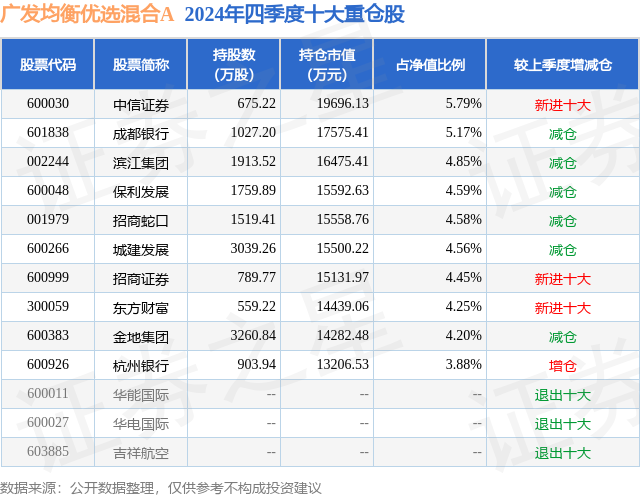Screen dimensions: 640x497
Task: Select the stock name 杭州银行
Action: 141,366
